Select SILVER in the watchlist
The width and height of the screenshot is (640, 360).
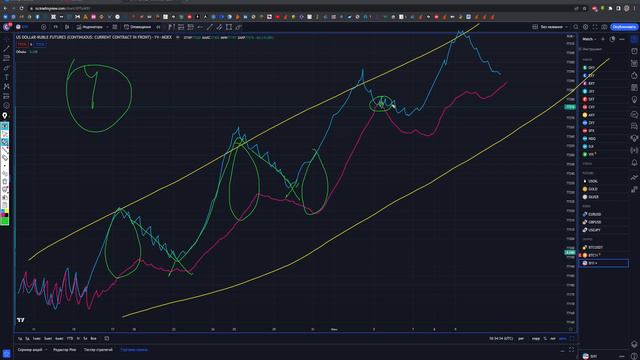pos(604,197)
